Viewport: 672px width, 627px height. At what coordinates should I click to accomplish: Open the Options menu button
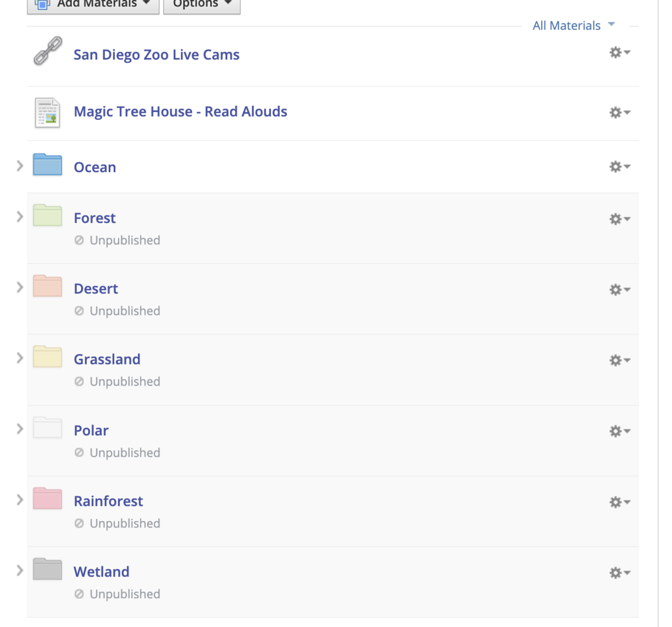point(202,4)
